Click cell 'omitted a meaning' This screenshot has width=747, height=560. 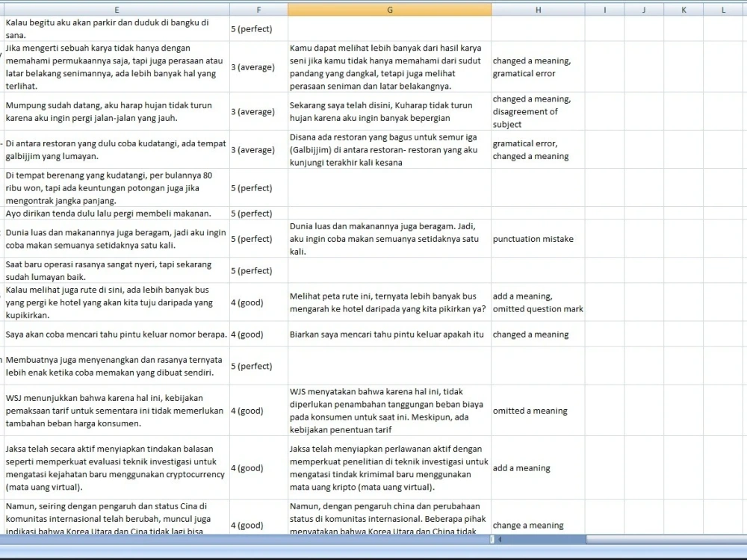pyautogui.click(x=538, y=411)
